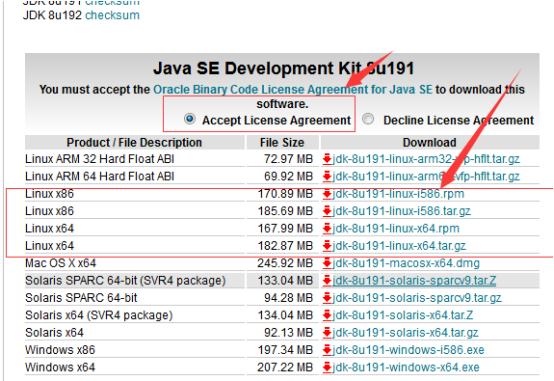Download jdk-8u191-linux-arm32-vfp-hflt.tar.gz
This screenshot has width=554, height=381.
click(x=426, y=159)
